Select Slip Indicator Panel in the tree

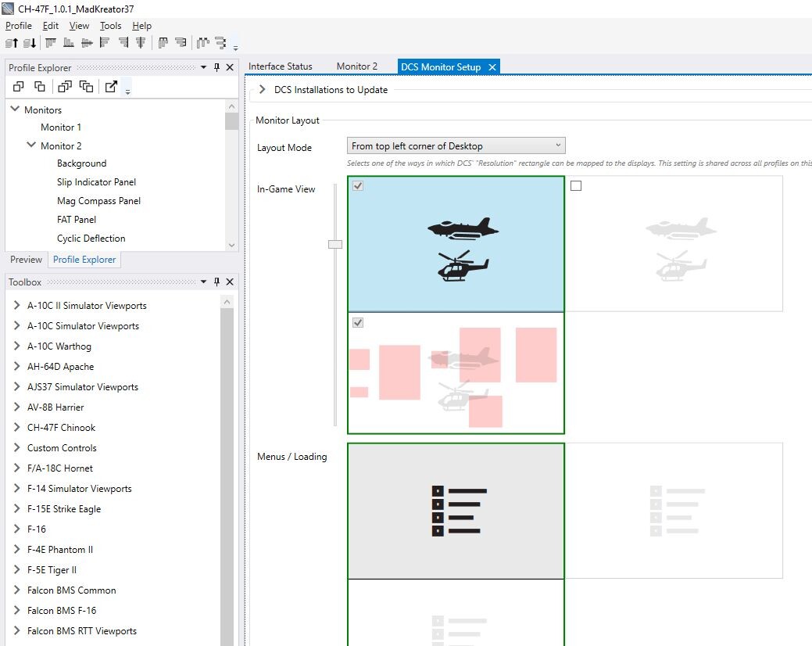pos(96,181)
